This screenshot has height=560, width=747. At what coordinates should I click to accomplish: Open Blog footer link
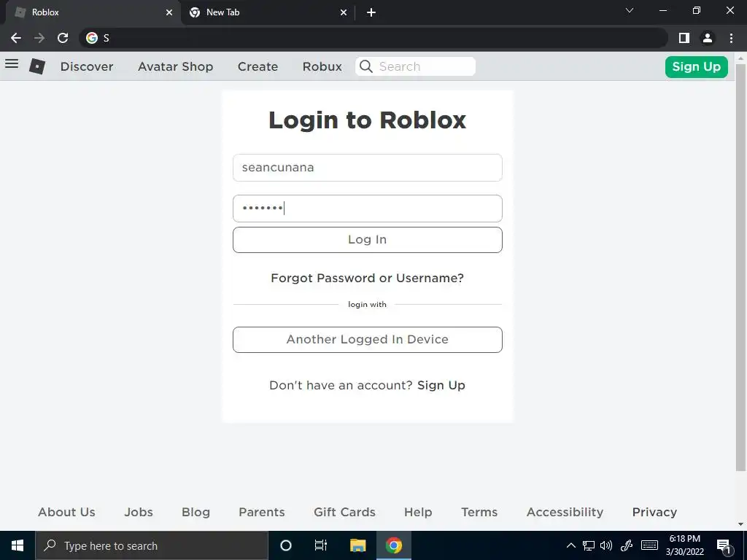[196, 512]
